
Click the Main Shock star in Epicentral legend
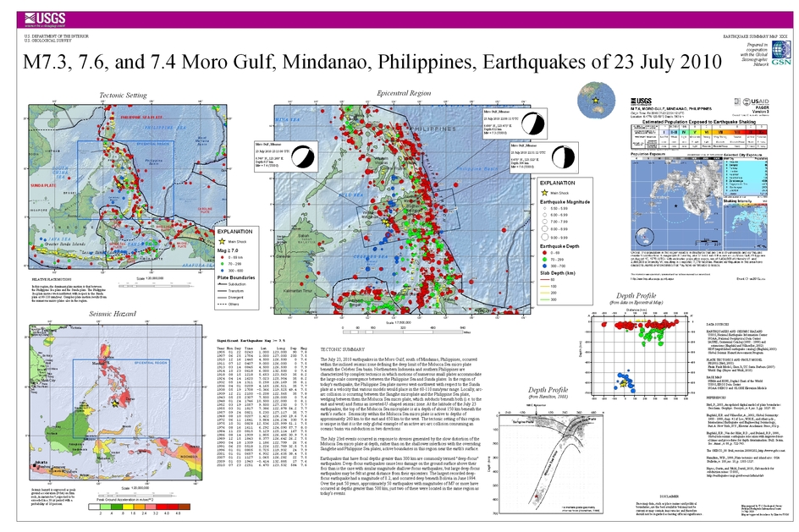click(543, 195)
